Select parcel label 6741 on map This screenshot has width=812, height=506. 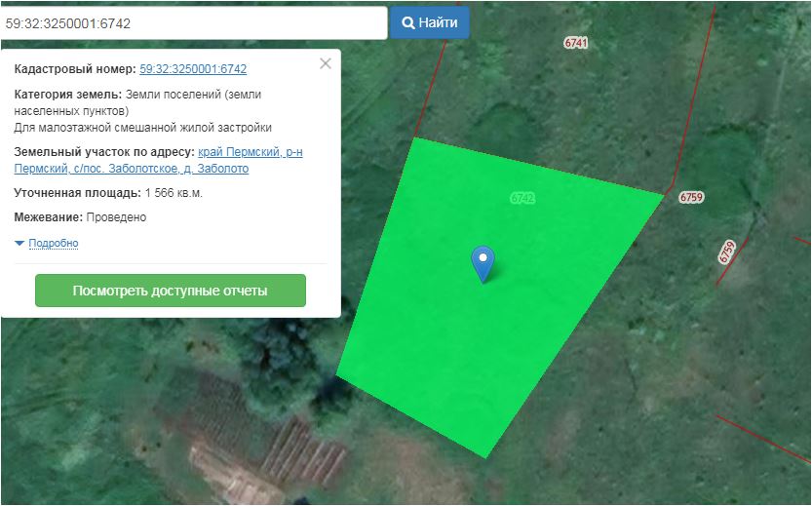click(x=576, y=43)
